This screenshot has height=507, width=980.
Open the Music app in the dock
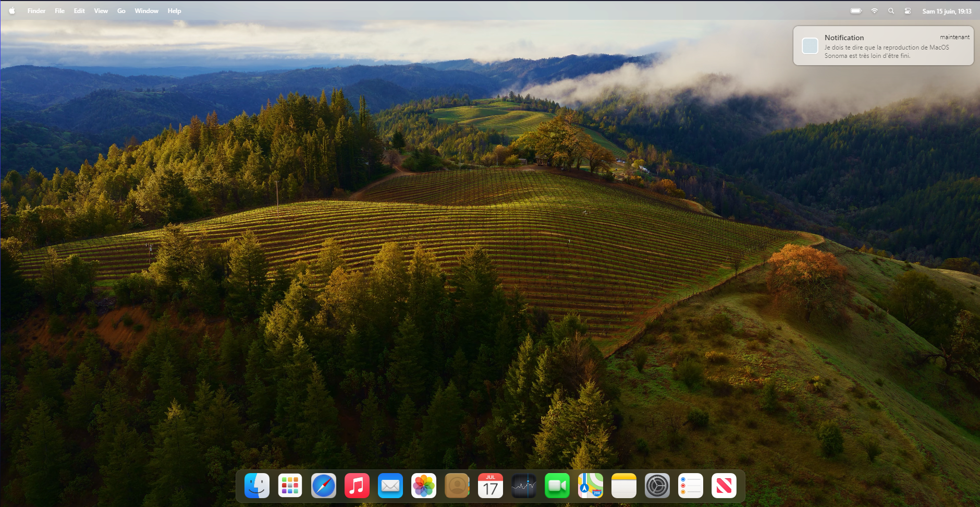tap(357, 486)
